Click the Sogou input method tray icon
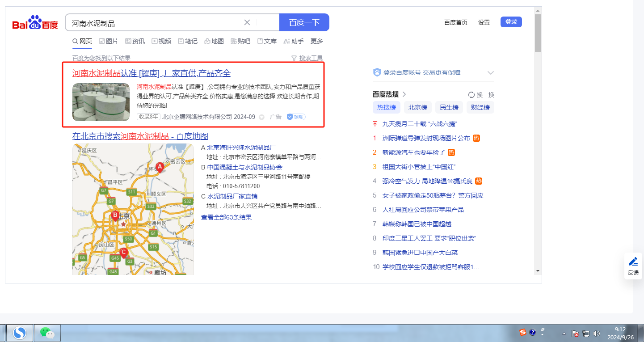Image resolution: width=644 pixels, height=342 pixels. 522,332
